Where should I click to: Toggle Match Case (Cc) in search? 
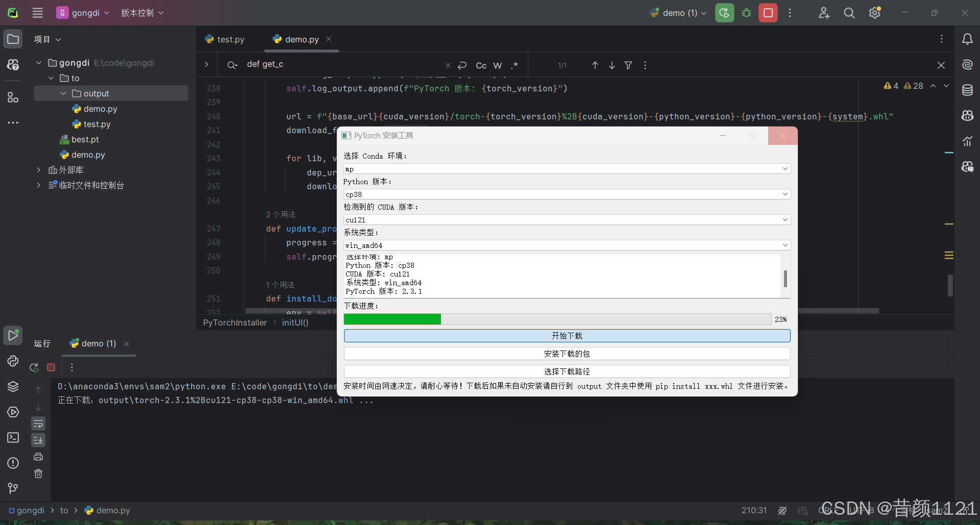click(x=481, y=65)
